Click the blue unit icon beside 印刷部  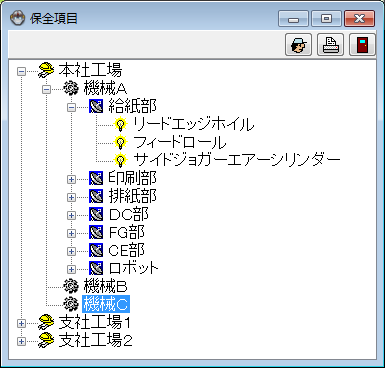[x=96, y=179]
